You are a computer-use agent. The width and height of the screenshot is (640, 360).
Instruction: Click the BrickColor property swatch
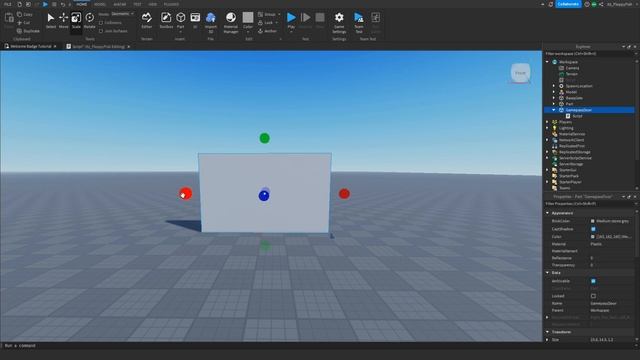tap(593, 221)
